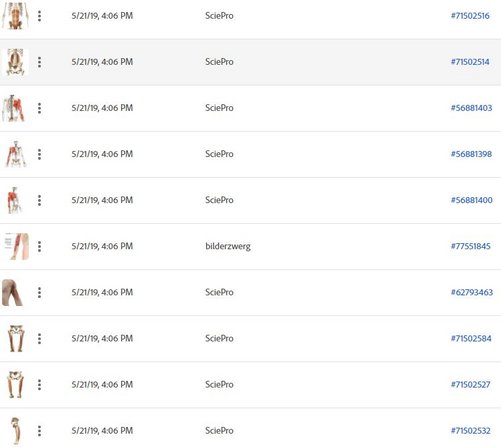Click the leg anatomy thumbnail by bilderzwerg
Viewport: 501px width, 447px height.
[x=16, y=246]
